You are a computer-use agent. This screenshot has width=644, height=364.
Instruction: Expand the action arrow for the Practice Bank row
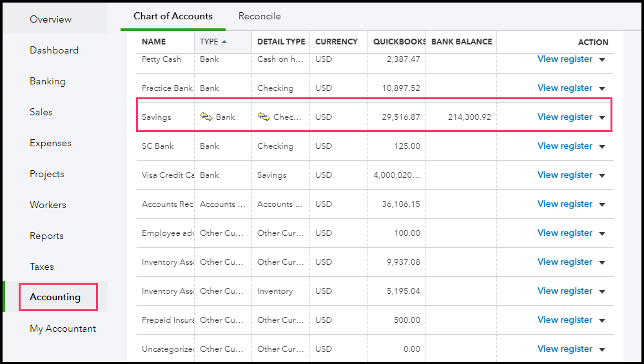[602, 88]
